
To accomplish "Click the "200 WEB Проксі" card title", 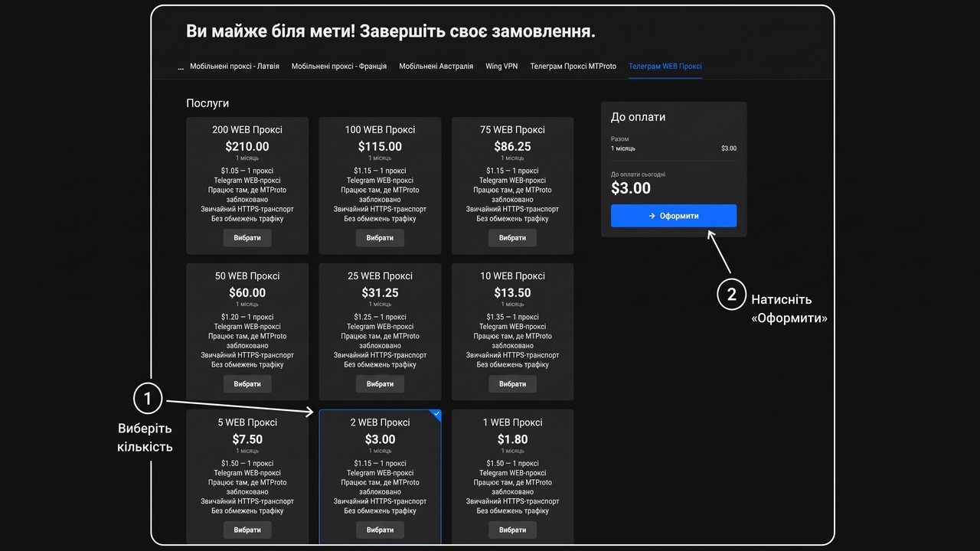I will coord(247,130).
